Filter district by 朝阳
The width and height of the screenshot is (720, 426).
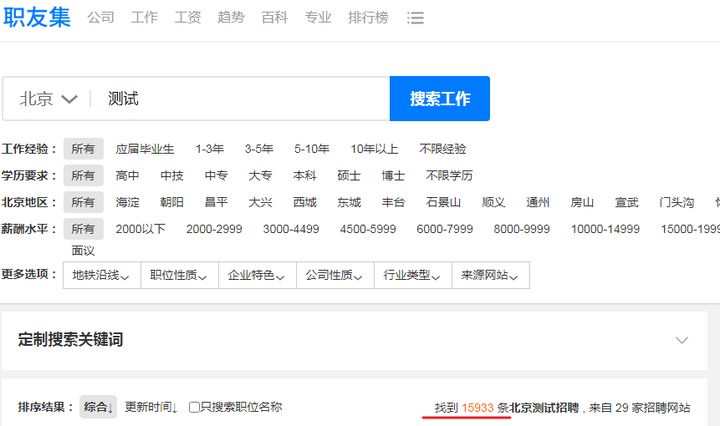172,202
